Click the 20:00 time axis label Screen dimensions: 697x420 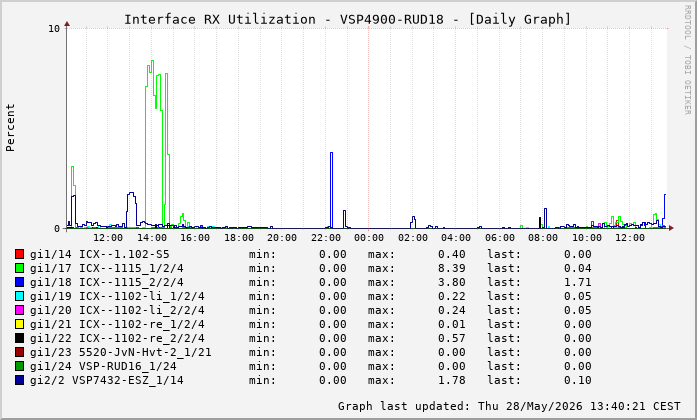pos(282,238)
